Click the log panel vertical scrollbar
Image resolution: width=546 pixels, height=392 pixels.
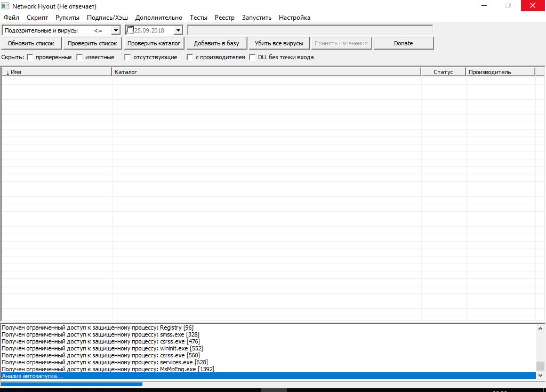tap(540, 347)
